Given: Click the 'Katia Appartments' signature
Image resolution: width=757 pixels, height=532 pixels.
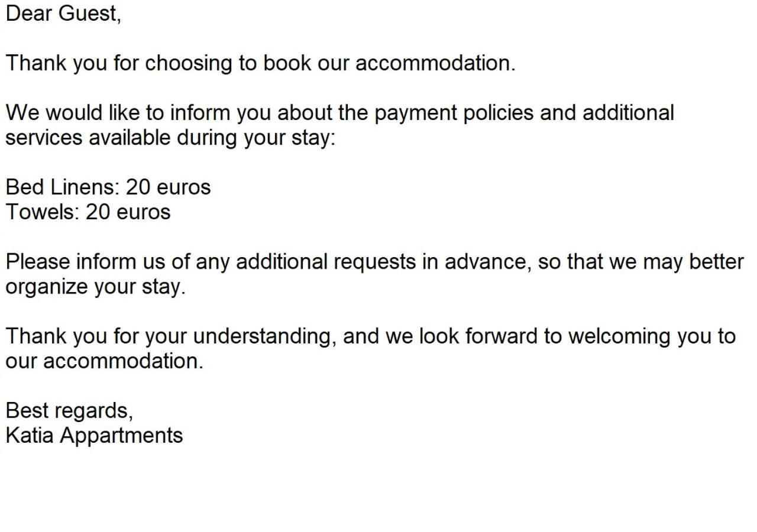Looking at the screenshot, I should coord(95,436).
